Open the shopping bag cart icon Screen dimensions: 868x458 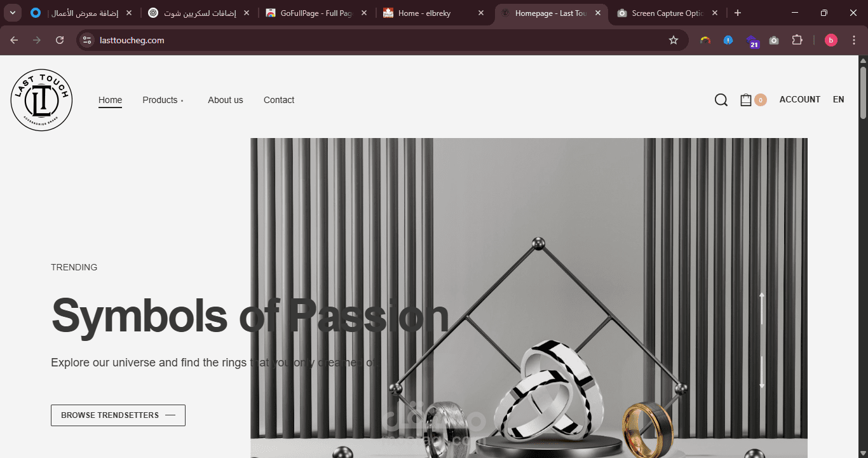click(x=746, y=100)
